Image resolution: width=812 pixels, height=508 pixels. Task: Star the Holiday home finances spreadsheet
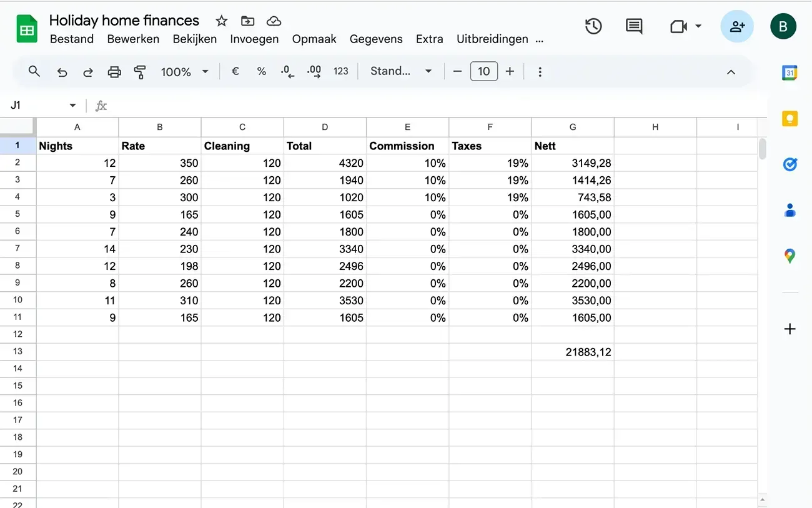(221, 21)
